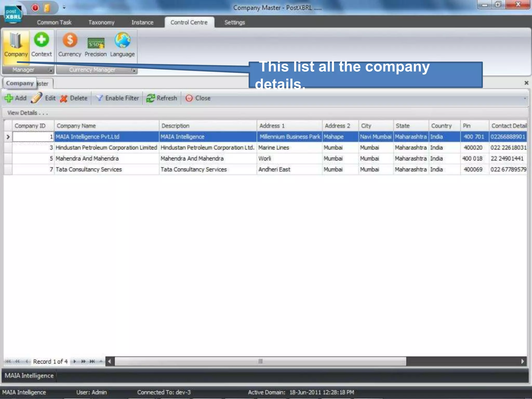532x399 pixels.
Task: Expand the View Details section
Action: (x=28, y=113)
